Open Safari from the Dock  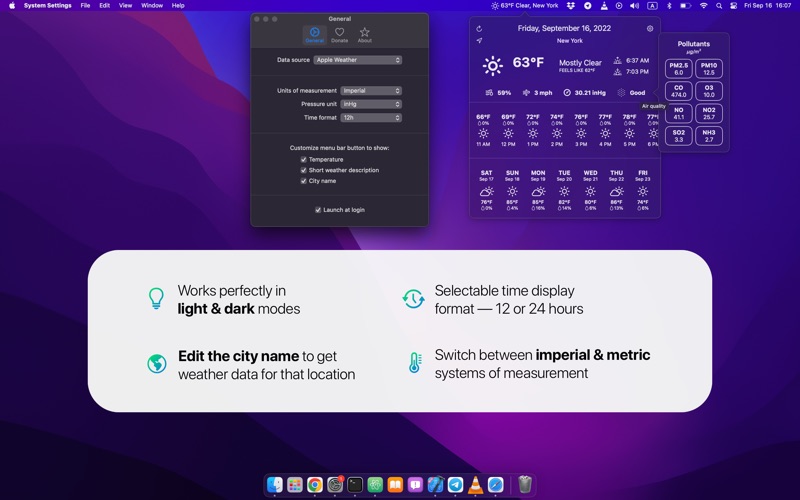tap(495, 484)
